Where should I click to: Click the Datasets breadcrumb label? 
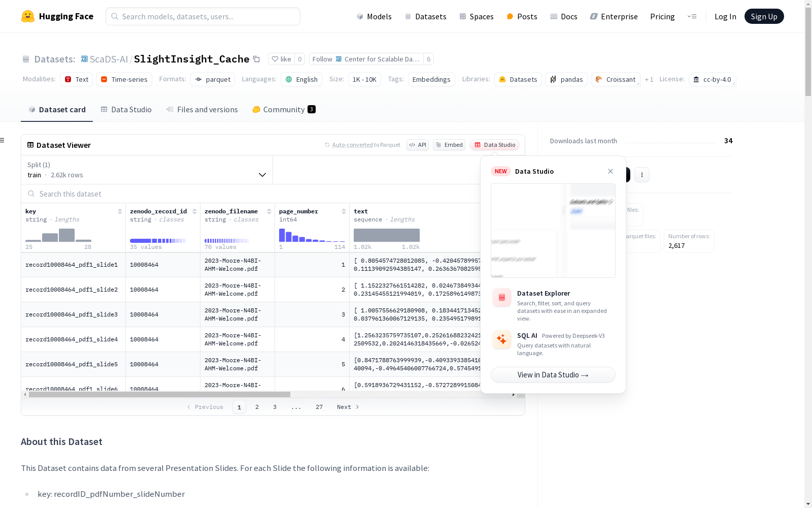pos(55,59)
